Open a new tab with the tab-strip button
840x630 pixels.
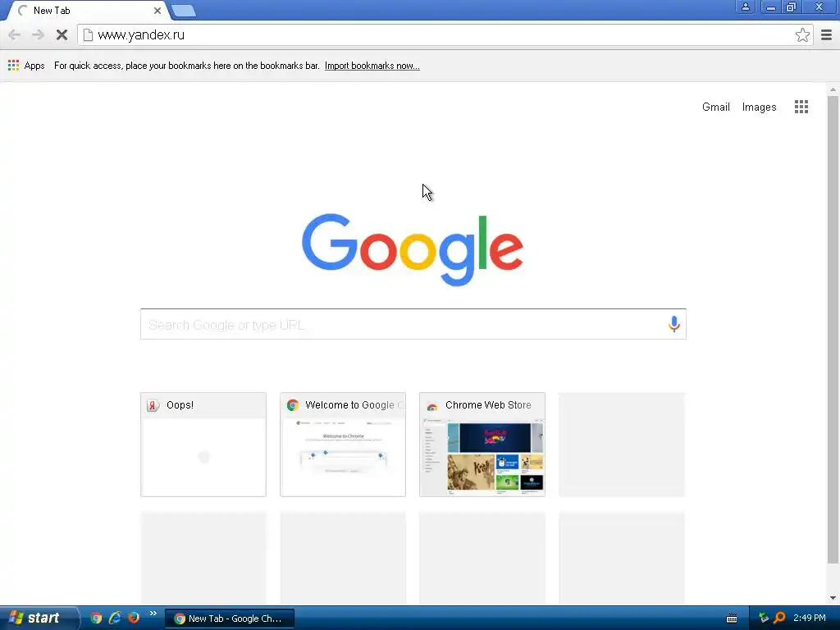[184, 11]
